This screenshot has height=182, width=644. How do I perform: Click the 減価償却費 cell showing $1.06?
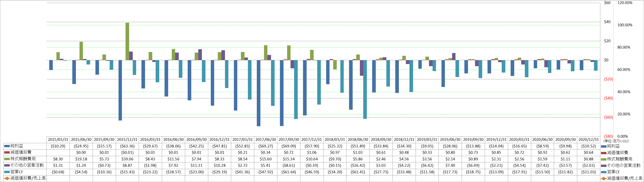coord(312,153)
